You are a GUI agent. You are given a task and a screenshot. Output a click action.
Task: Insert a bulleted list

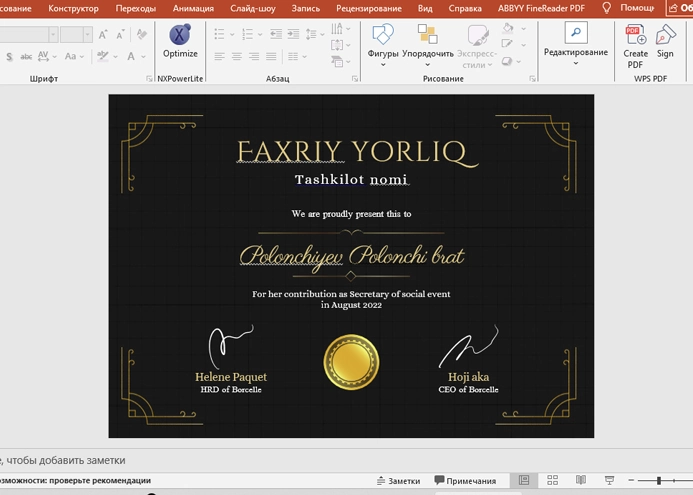[x=219, y=34]
